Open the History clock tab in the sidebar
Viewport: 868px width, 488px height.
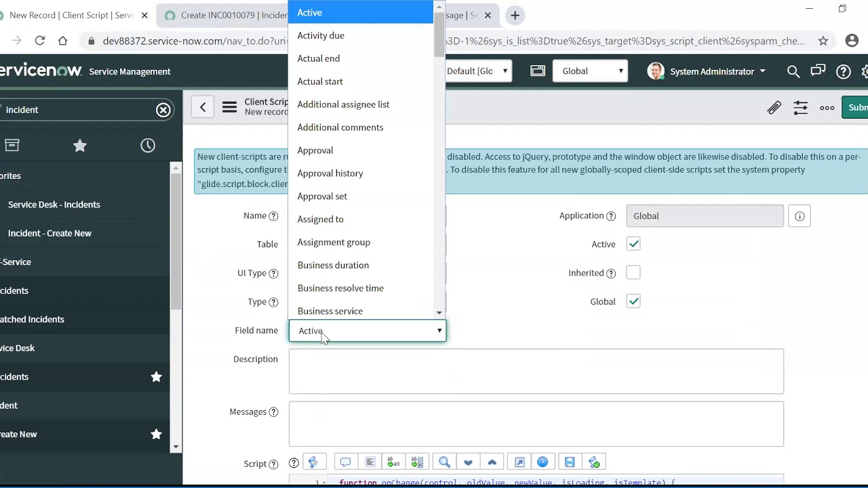coord(147,145)
